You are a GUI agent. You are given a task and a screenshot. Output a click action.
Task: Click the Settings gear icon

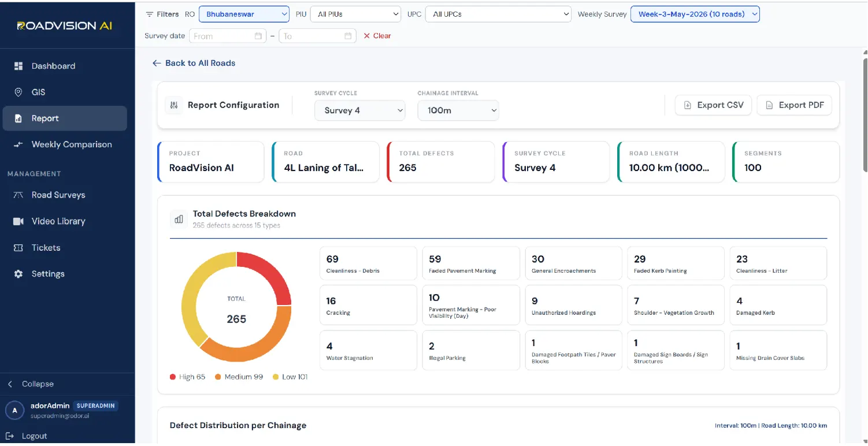[x=18, y=274]
